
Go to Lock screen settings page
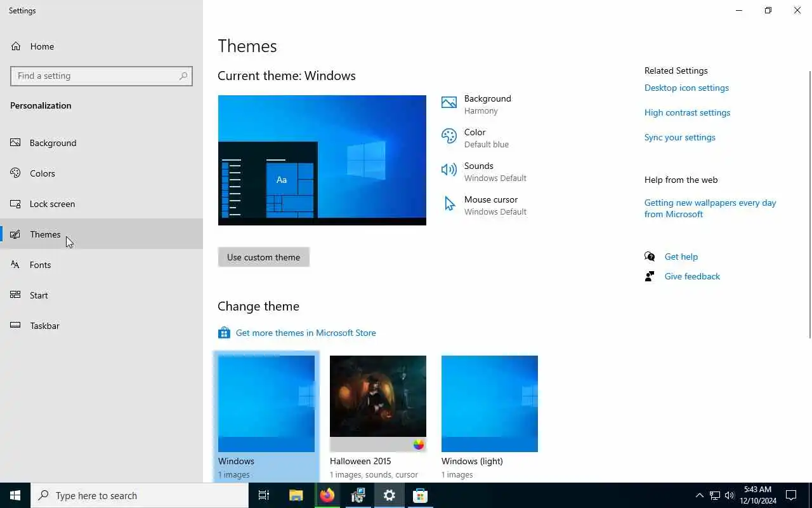click(101, 204)
